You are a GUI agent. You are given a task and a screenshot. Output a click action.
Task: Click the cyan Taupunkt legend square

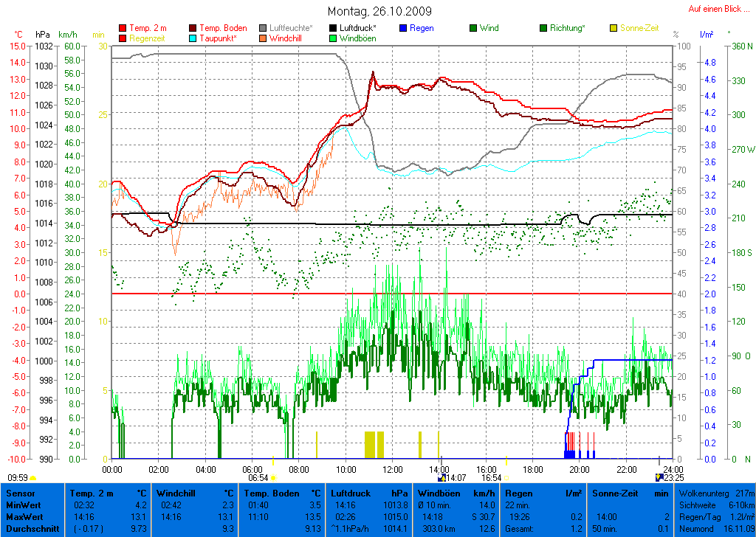click(193, 38)
